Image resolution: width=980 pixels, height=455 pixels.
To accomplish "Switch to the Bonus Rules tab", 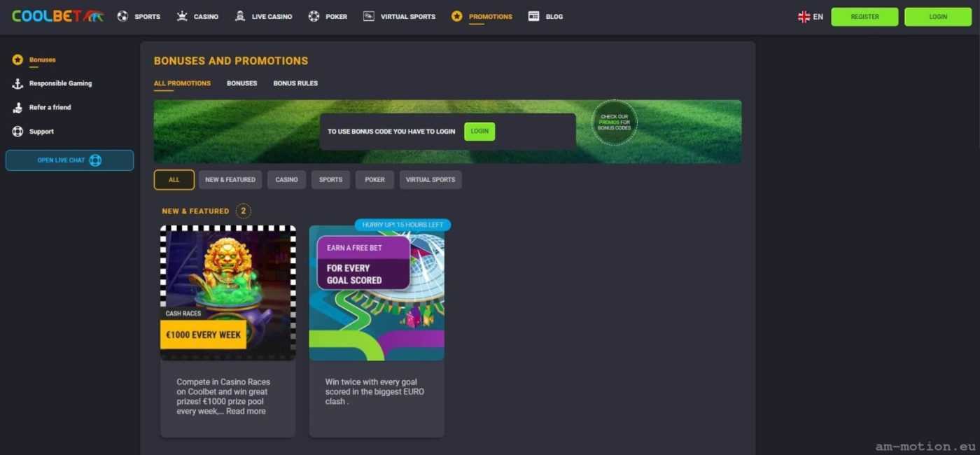I will coord(295,83).
